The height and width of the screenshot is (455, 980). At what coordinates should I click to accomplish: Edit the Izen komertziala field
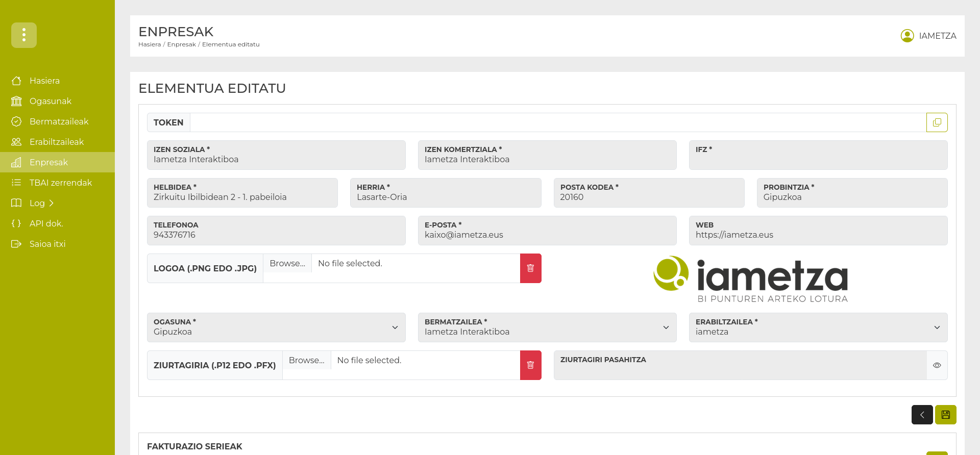[x=547, y=155]
